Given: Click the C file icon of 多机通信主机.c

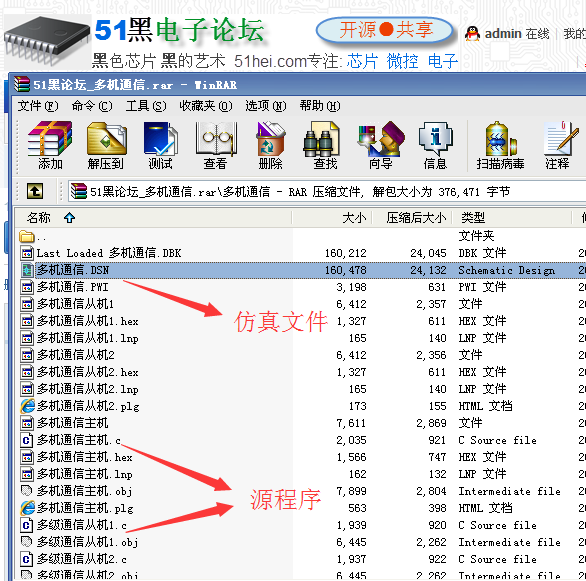Looking at the screenshot, I should (x=27, y=440).
